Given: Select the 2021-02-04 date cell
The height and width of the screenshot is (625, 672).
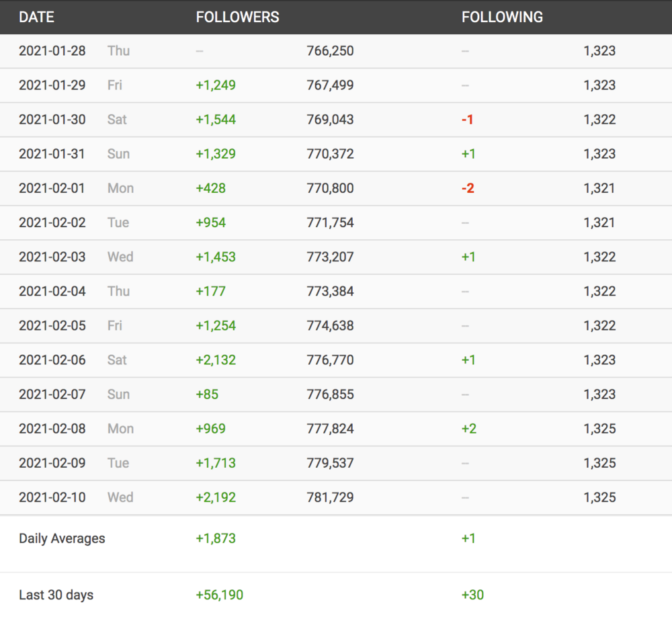Looking at the screenshot, I should (x=52, y=291).
